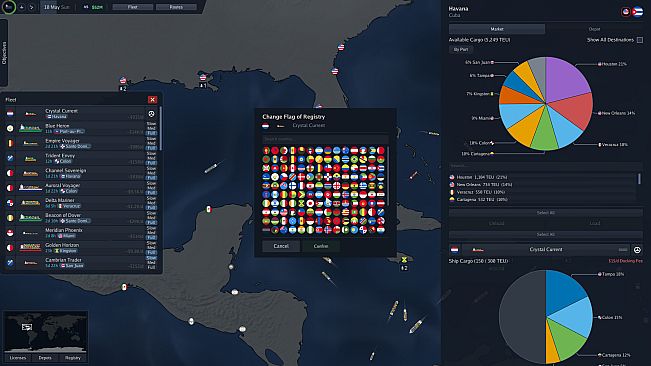Cancel the Change Flag of Registry dialog
Screen dimensions: 651x366
point(281,246)
